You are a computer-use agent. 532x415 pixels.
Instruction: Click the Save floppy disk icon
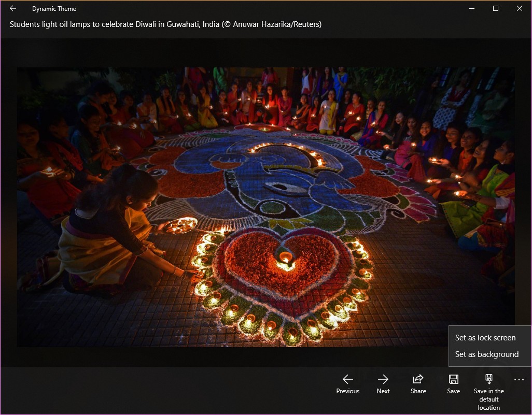click(x=453, y=379)
